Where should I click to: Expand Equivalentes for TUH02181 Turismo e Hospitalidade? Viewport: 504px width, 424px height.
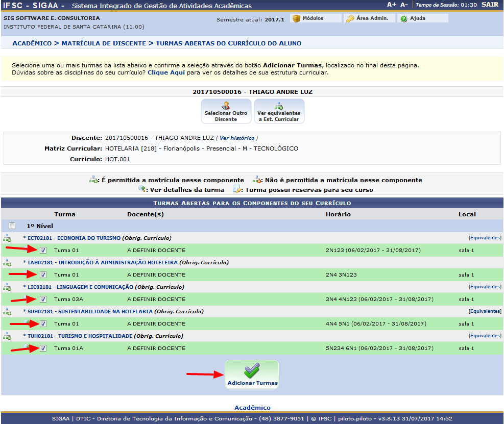click(485, 336)
